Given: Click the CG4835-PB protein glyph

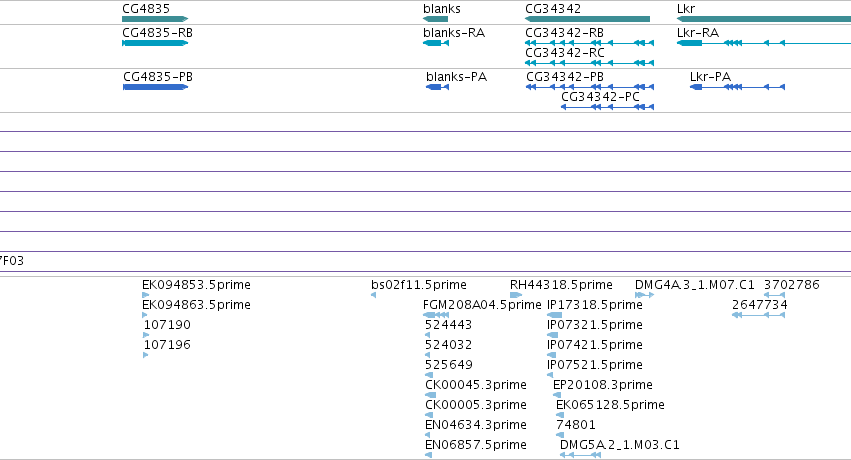Looking at the screenshot, I should 156,87.
